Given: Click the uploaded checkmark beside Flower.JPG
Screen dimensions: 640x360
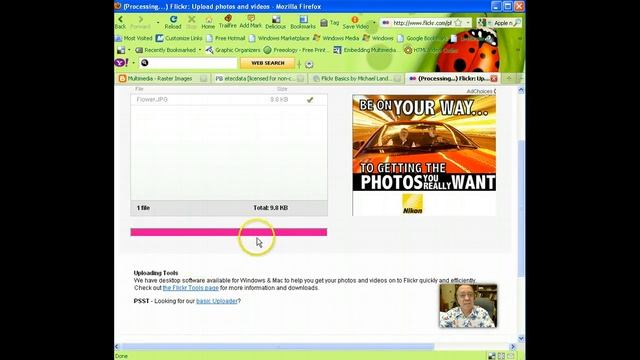Looking at the screenshot, I should click(310, 100).
